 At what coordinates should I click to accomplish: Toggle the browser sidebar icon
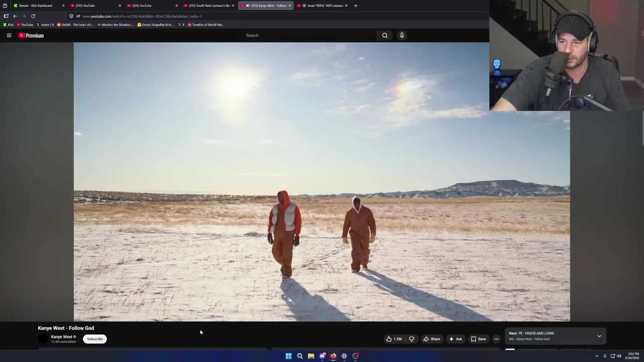pos(6,16)
